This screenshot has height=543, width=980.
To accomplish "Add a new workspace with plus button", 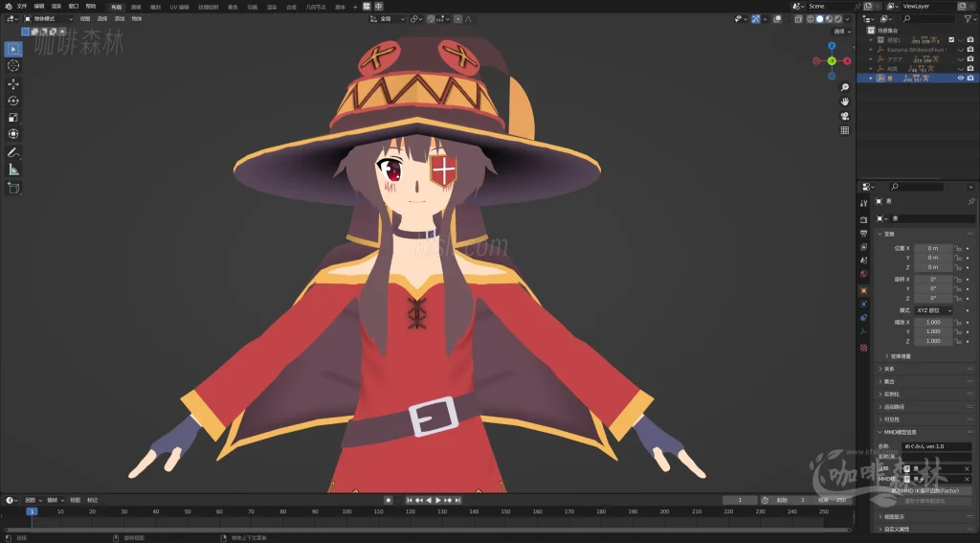I will coord(356,7).
